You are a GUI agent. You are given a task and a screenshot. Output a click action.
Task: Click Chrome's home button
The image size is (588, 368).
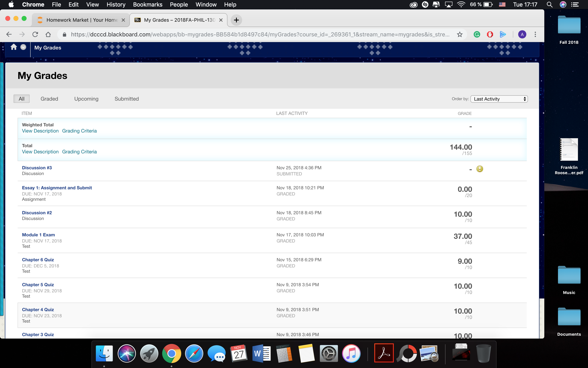coord(48,34)
